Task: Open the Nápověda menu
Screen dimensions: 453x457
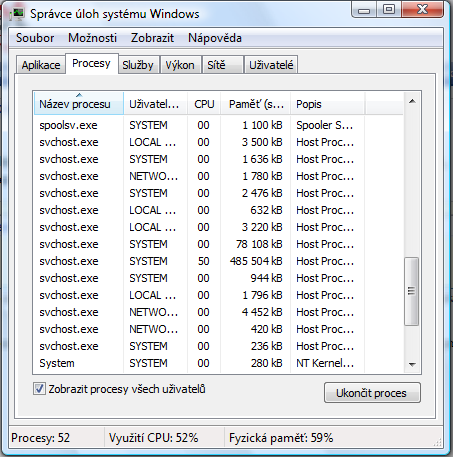Action: click(x=215, y=38)
